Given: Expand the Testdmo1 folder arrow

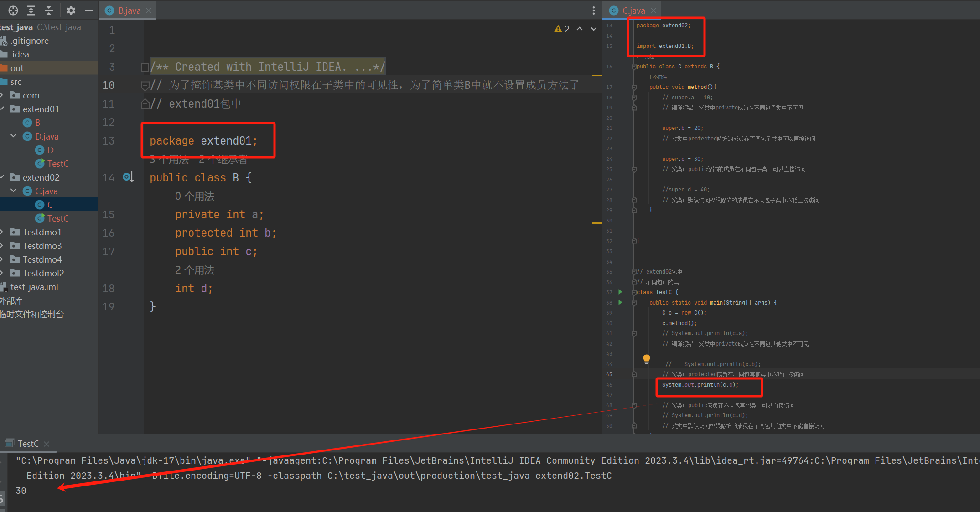Looking at the screenshot, I should (2, 232).
